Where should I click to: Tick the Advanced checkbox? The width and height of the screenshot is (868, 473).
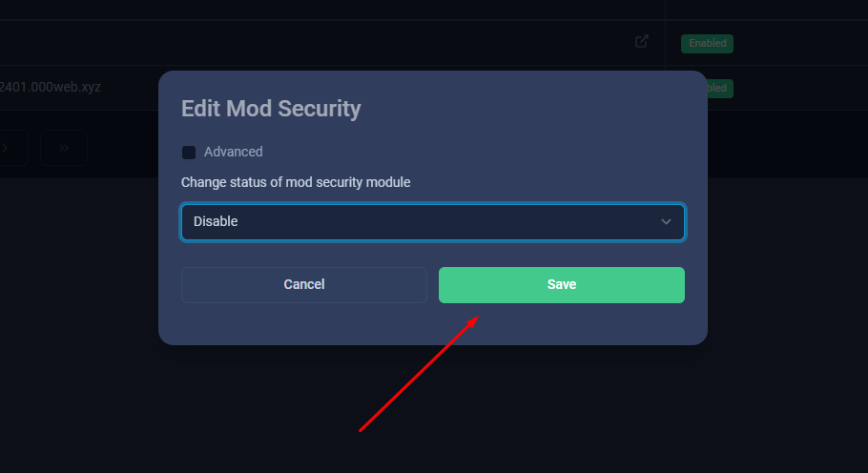(189, 153)
